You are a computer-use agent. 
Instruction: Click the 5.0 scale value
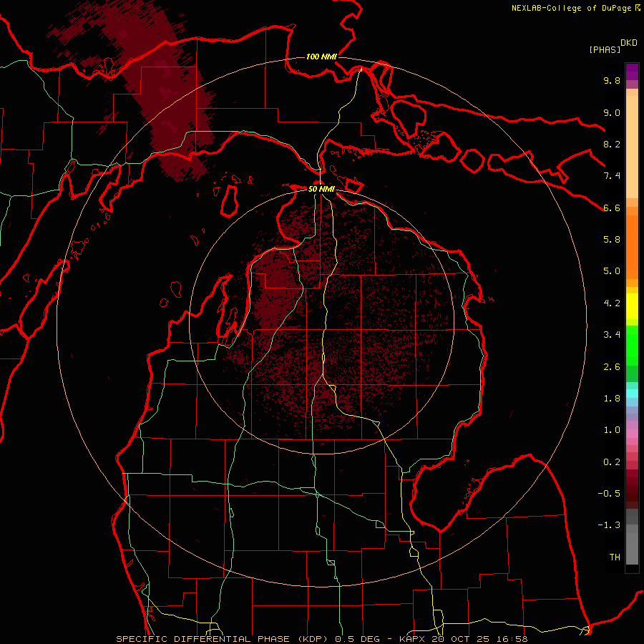pyautogui.click(x=612, y=271)
